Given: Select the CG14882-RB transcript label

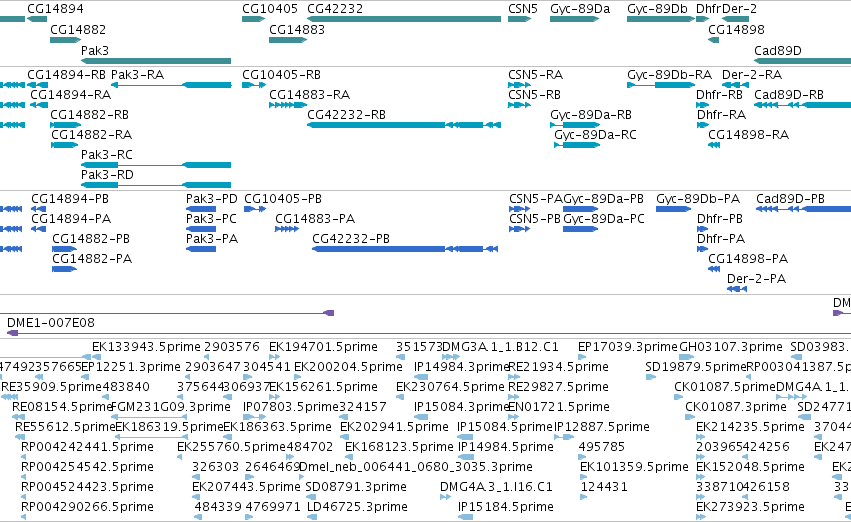Looking at the screenshot, I should 90,114.
